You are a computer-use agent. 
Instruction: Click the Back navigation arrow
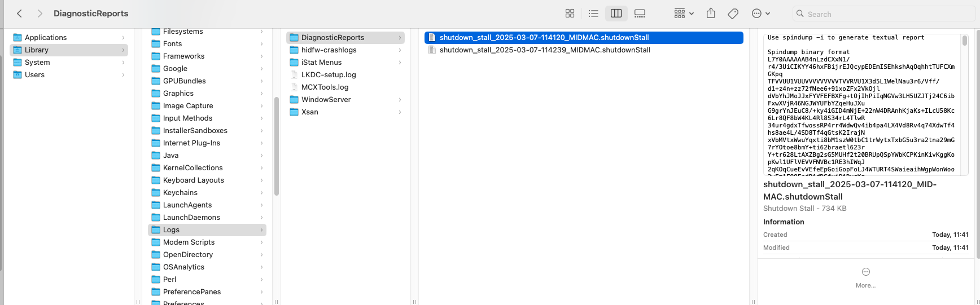(19, 14)
